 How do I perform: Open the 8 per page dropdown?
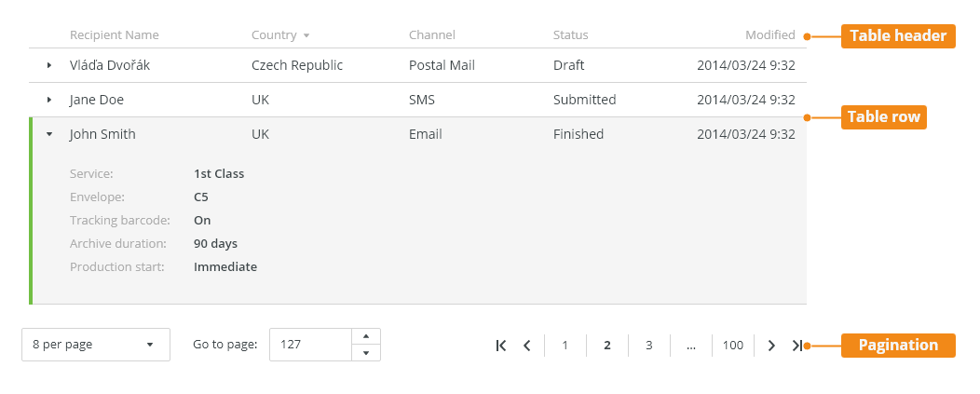pyautogui.click(x=96, y=345)
